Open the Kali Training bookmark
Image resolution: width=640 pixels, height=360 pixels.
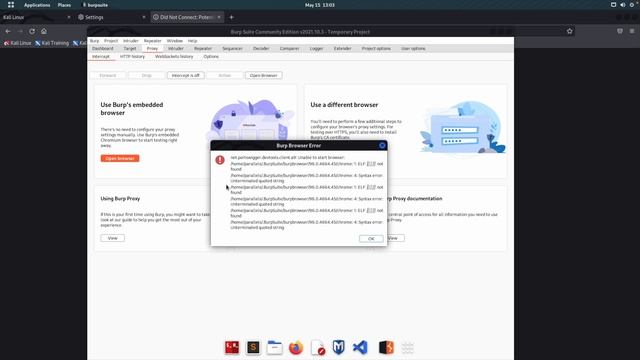52,43
